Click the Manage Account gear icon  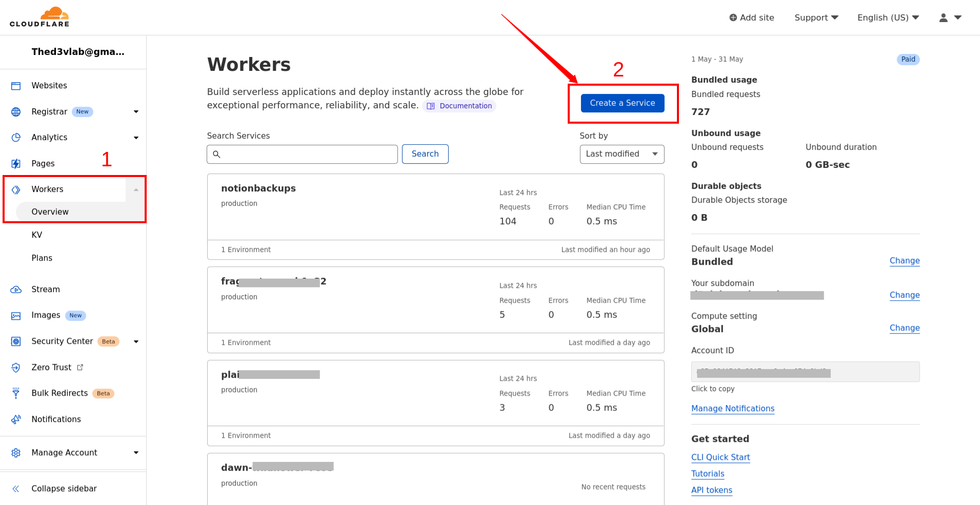point(16,453)
